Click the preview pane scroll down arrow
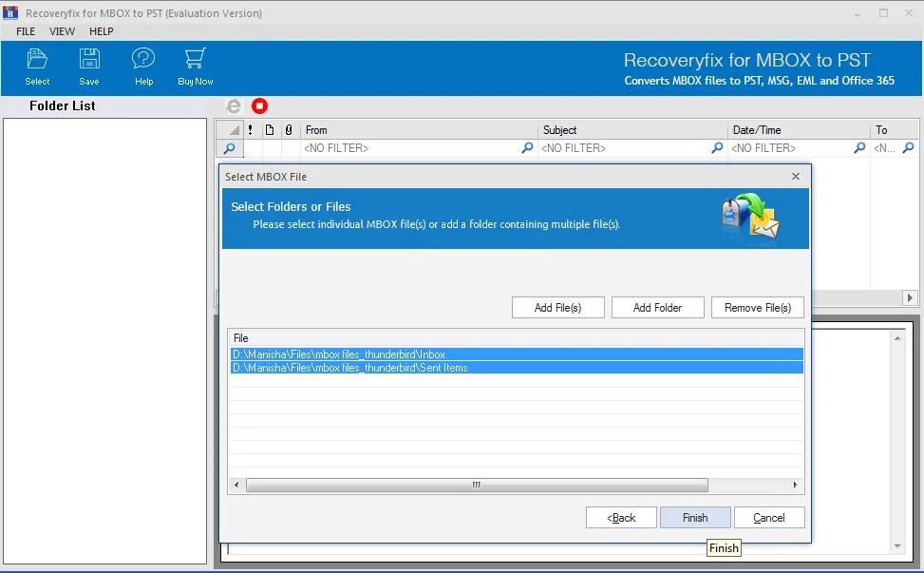 pos(897,546)
